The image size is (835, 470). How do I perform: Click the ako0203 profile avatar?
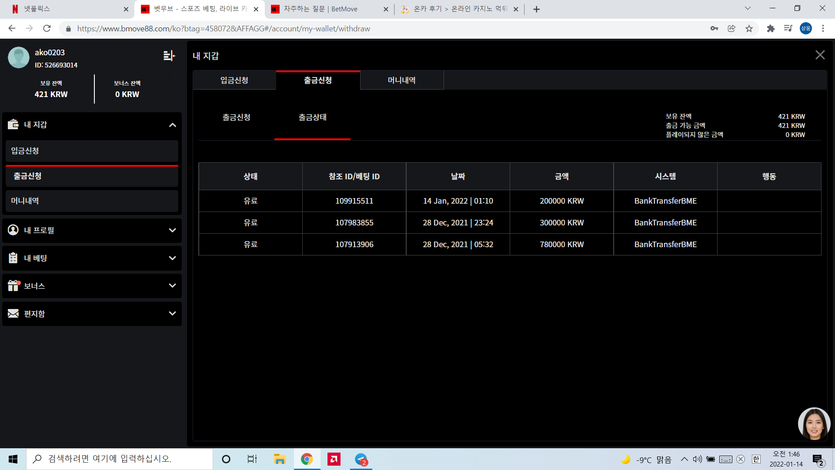[18, 57]
